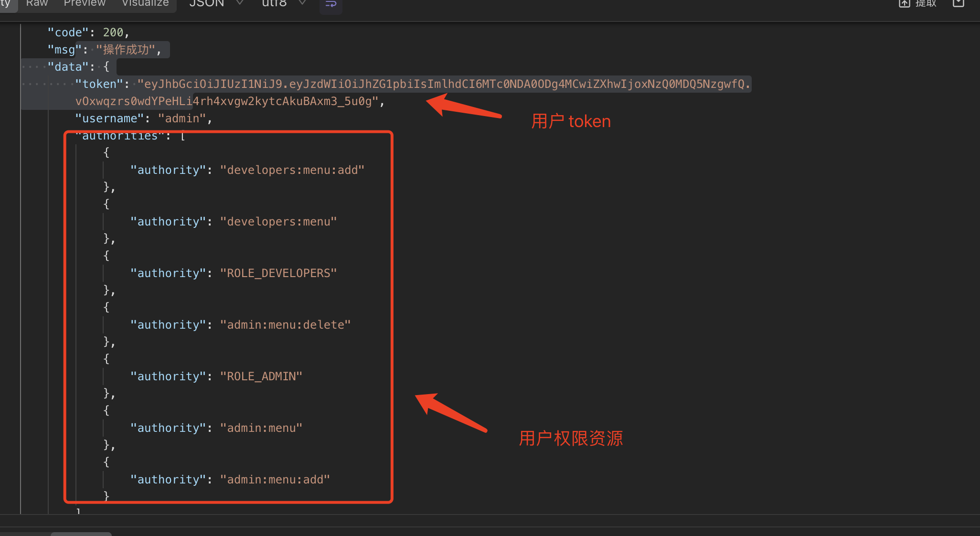Click the "admin:menu:delete" authority value

[x=285, y=325]
